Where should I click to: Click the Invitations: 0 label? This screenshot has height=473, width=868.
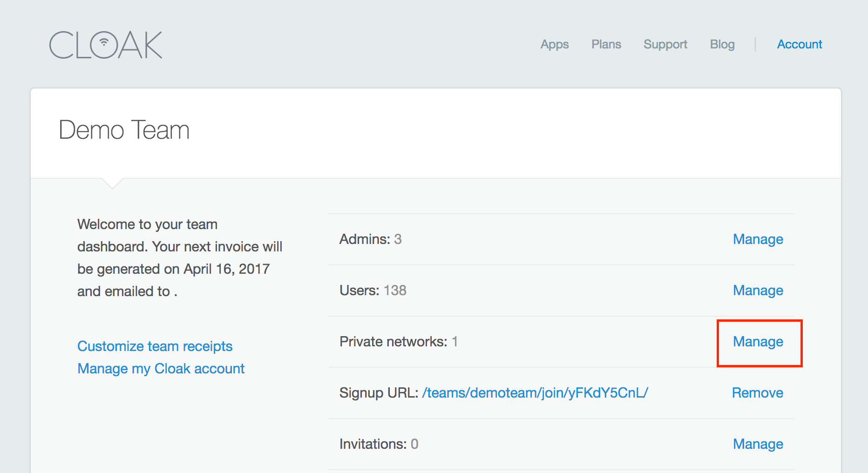pyautogui.click(x=379, y=444)
